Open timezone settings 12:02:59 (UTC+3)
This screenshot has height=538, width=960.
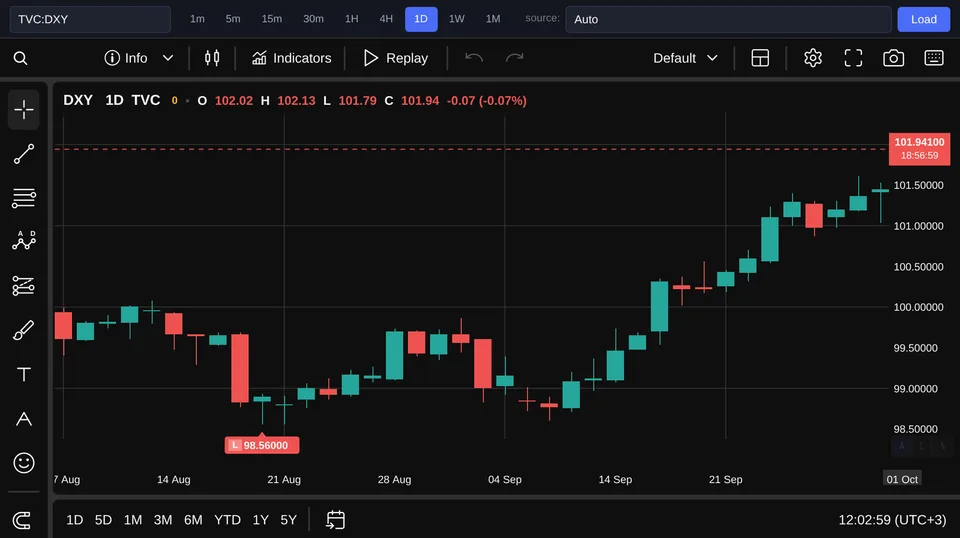pyautogui.click(x=892, y=520)
